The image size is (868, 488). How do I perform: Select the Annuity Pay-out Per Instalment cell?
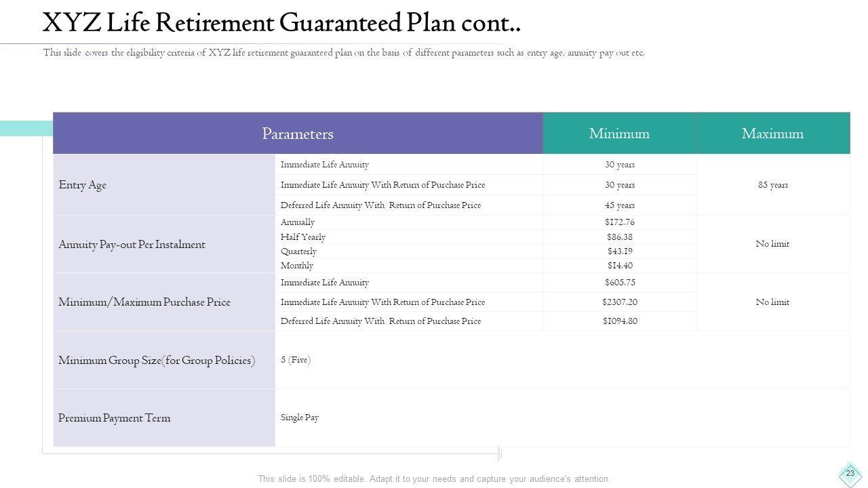click(x=132, y=244)
